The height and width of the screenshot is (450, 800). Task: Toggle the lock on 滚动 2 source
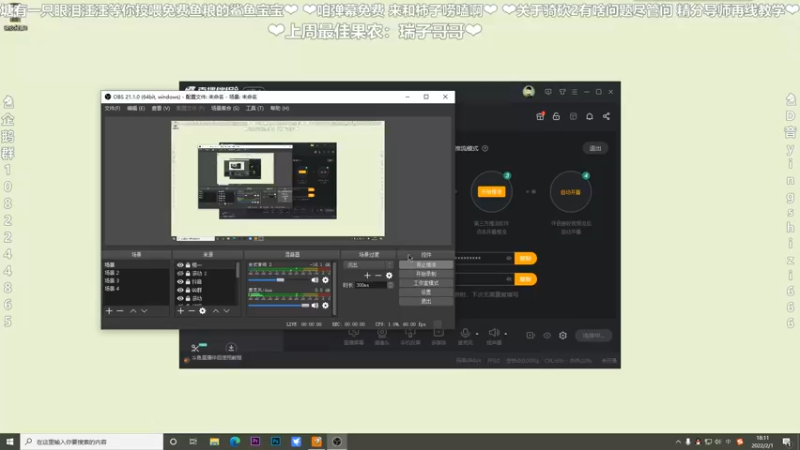[x=188, y=273]
